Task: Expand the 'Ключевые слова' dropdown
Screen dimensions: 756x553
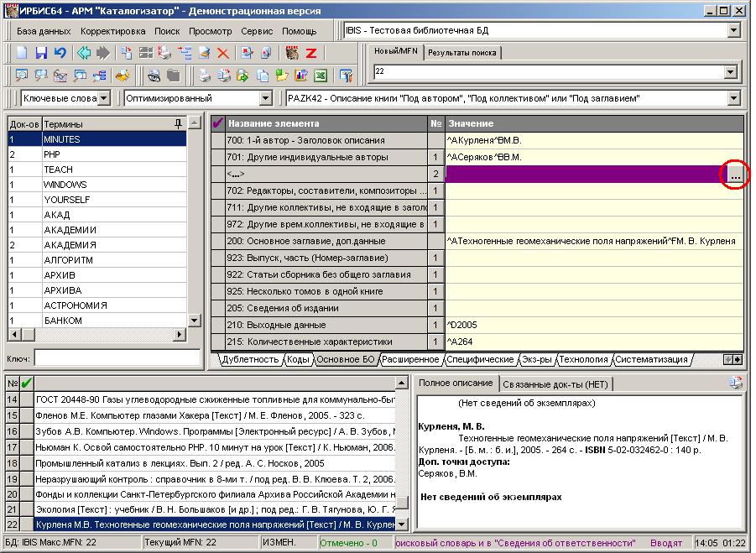Action: 103,99
